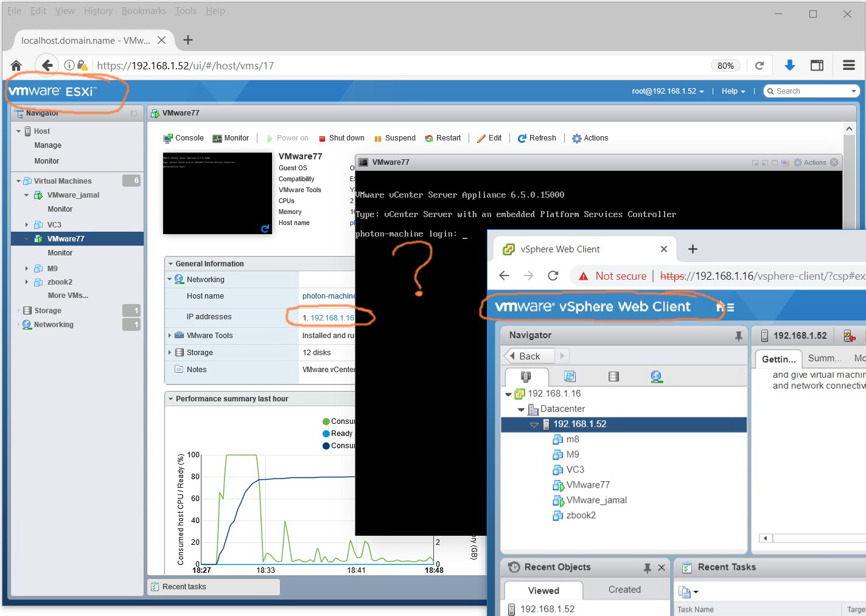The image size is (866, 616).
Task: Suspend the VMware77 virtual machine
Action: pos(395,138)
